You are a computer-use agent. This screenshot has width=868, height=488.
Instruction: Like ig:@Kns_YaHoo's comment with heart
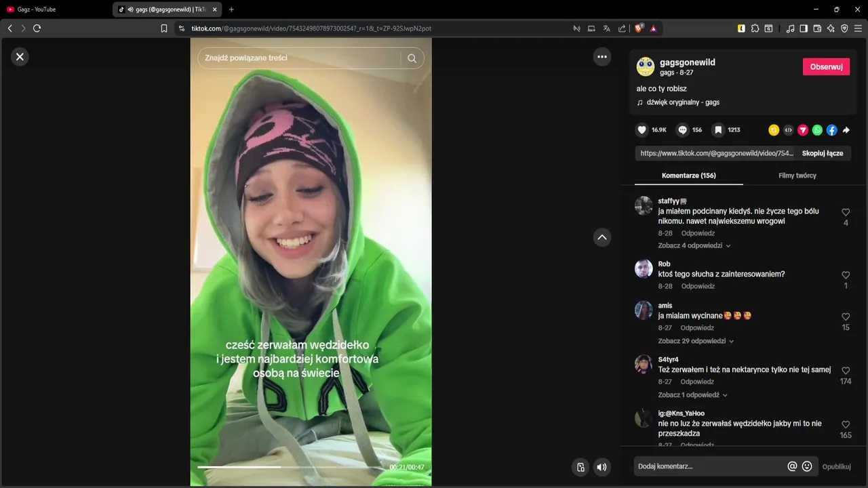(846, 424)
